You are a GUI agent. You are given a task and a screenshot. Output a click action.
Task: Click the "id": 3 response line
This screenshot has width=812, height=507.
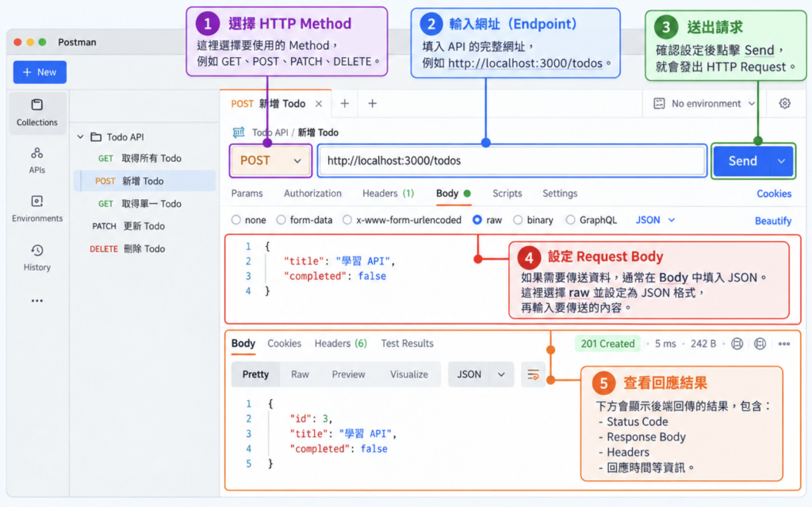click(x=311, y=418)
